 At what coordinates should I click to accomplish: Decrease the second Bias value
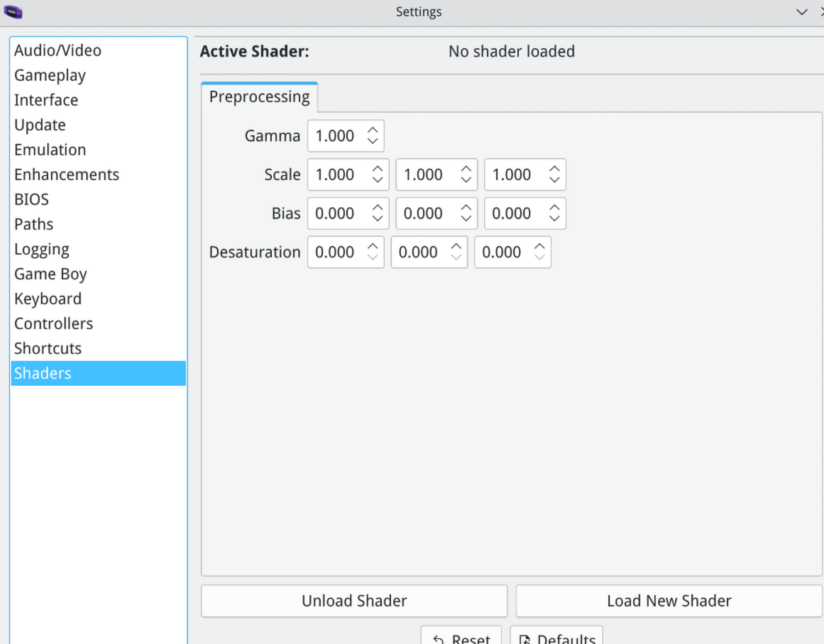tap(466, 219)
